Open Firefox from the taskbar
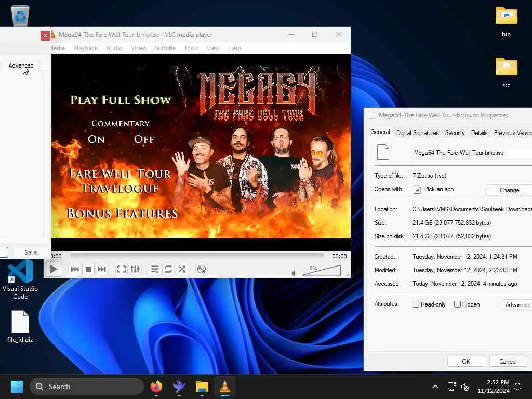This screenshot has width=532, height=399. point(156,387)
